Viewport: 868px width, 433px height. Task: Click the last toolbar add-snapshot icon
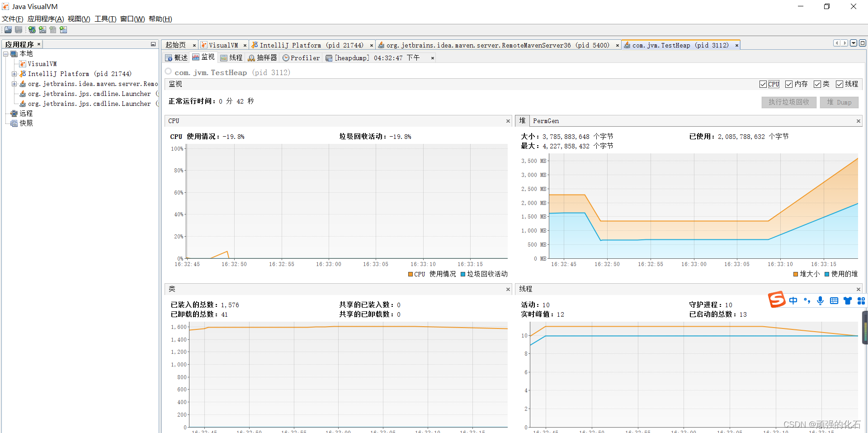pos(63,30)
